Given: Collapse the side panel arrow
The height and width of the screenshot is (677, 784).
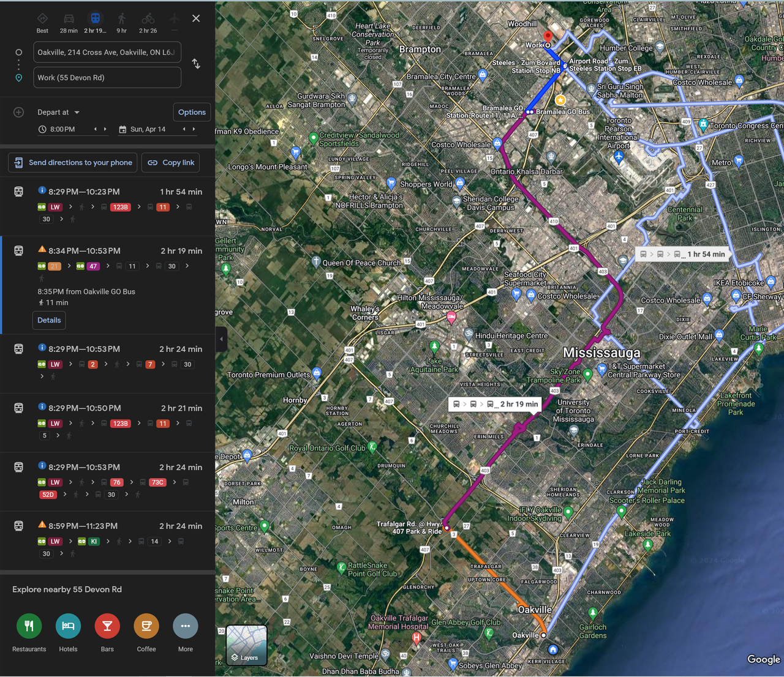Looking at the screenshot, I should click(221, 339).
